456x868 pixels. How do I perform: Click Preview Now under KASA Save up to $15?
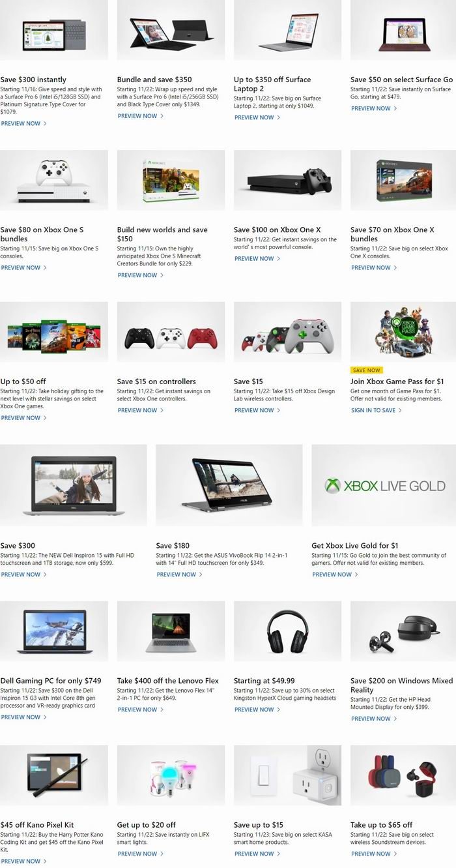pos(257,854)
